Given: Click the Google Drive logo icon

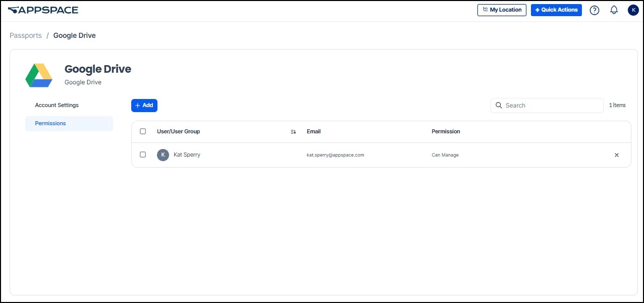Looking at the screenshot, I should (x=39, y=75).
